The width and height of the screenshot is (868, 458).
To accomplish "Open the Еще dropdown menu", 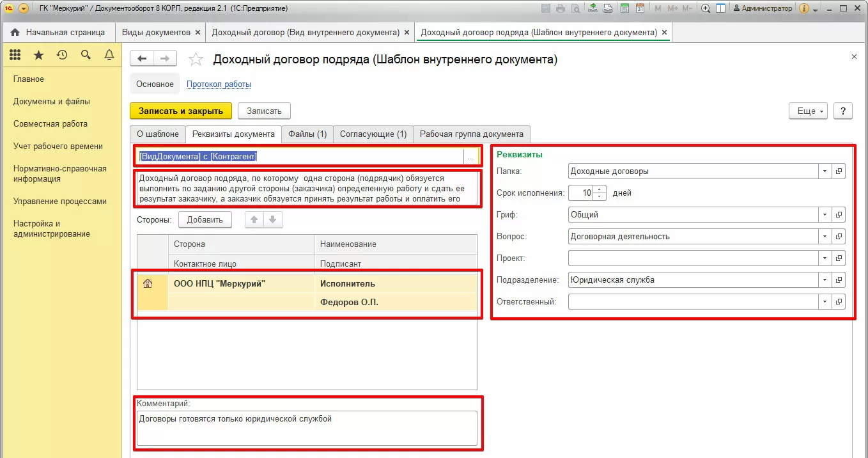I will [x=809, y=111].
